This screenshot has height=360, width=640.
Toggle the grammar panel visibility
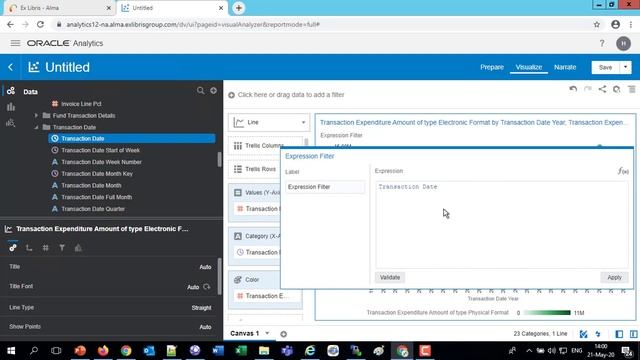pyautogui.click(x=633, y=334)
